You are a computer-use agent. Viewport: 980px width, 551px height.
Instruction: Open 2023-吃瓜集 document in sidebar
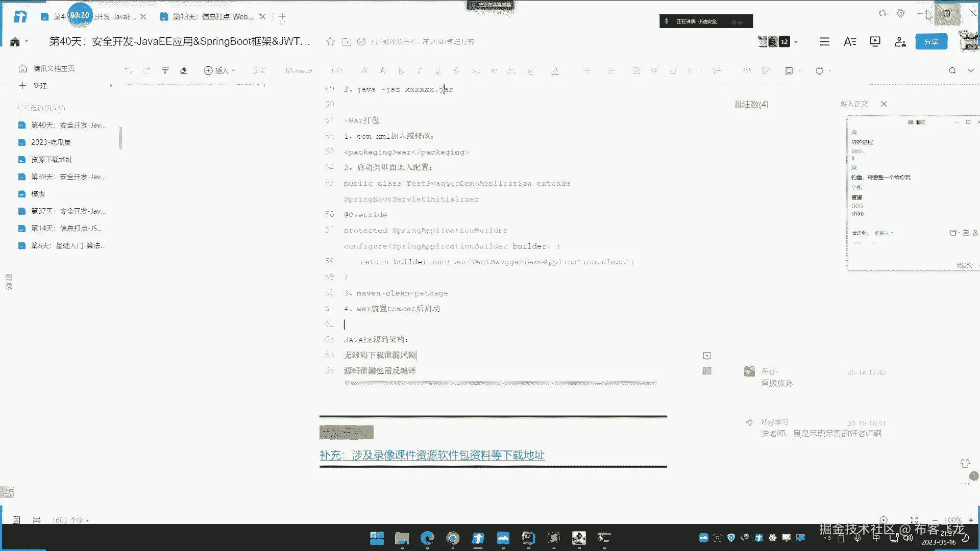point(51,142)
